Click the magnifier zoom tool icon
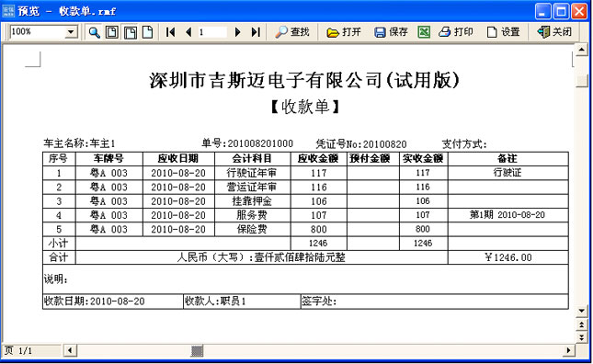This screenshot has width=593, height=364. pos(94,32)
